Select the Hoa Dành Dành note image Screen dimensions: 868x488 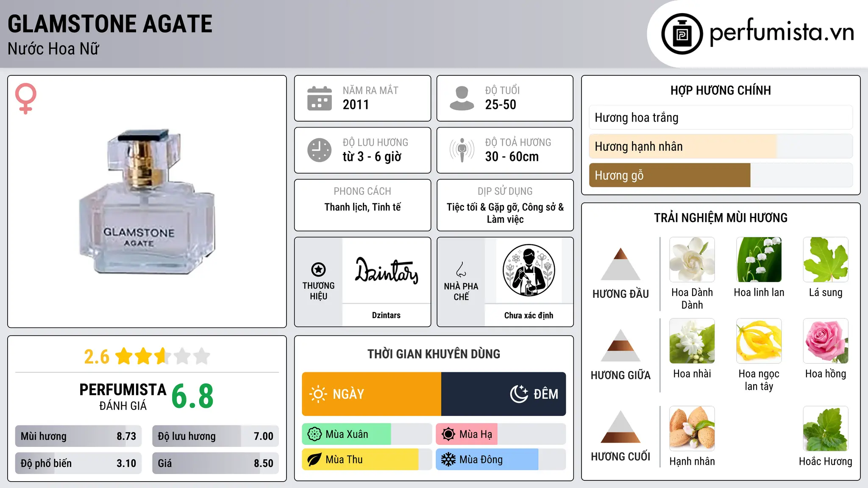click(x=692, y=260)
